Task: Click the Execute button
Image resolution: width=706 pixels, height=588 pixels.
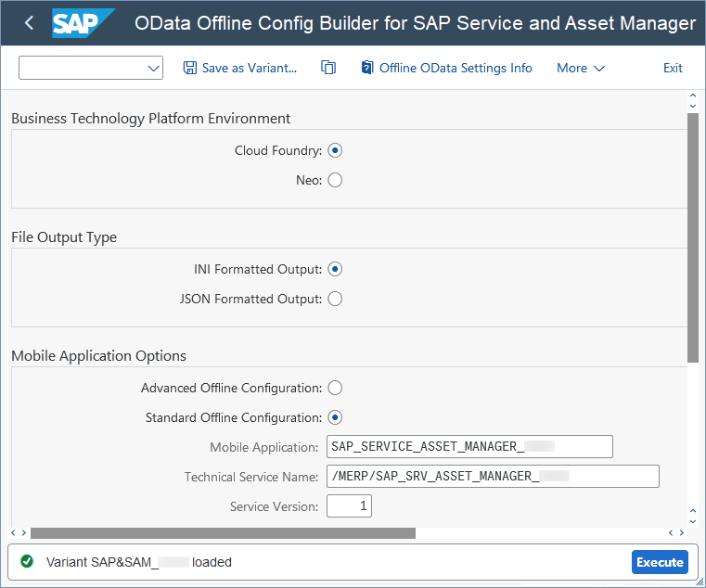Action: (660, 562)
